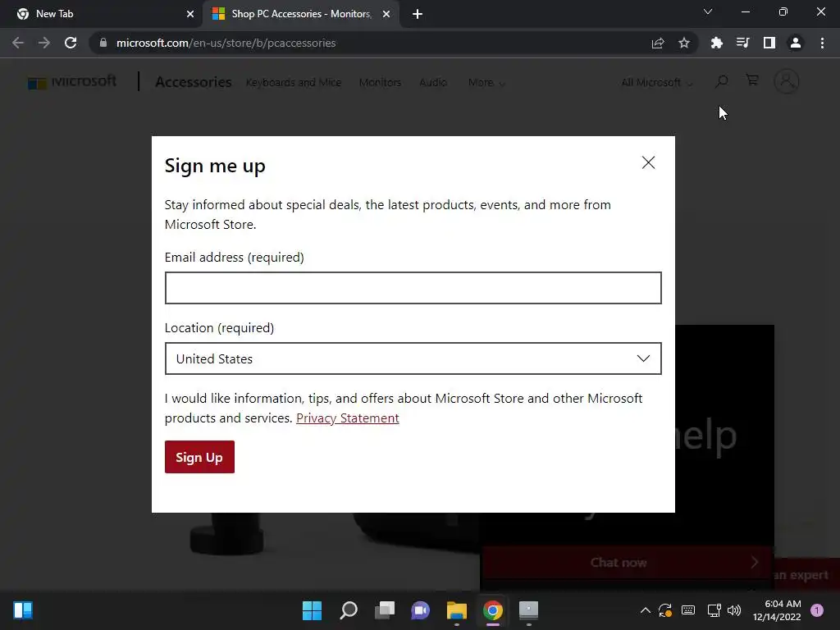Close the Shop PC Accessories tab

point(386,14)
